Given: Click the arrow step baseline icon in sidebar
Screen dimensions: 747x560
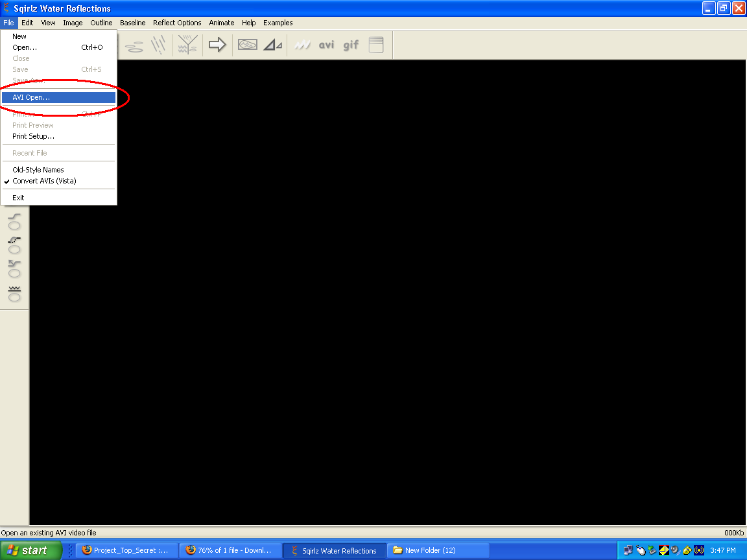Looking at the screenshot, I should 14,263.
